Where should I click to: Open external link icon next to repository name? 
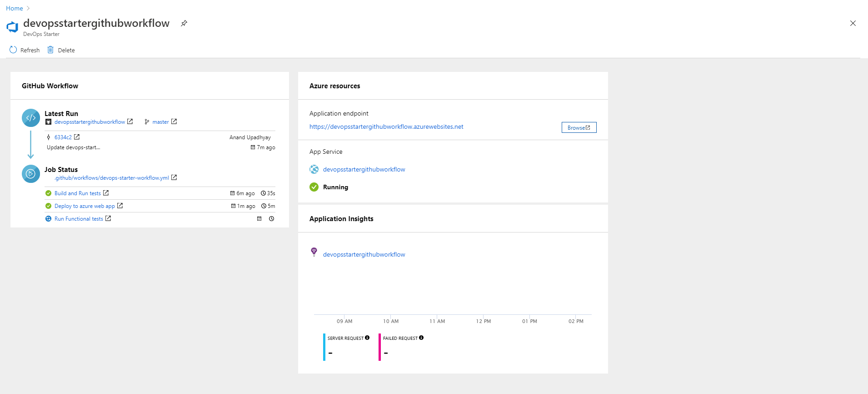130,121
